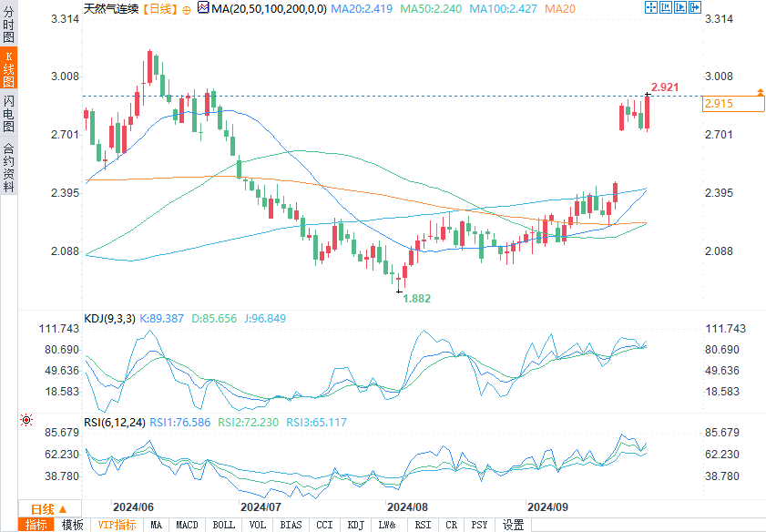Click the VIP指标 button
The image size is (766, 532).
tap(117, 525)
